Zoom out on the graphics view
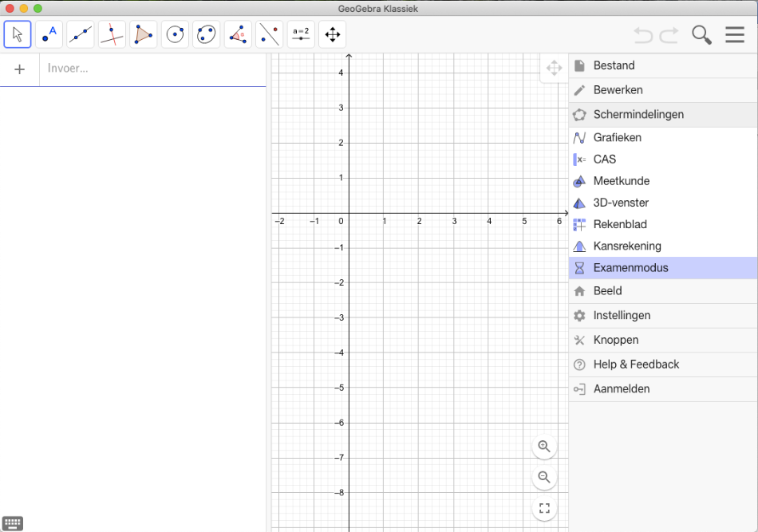The image size is (758, 532). pyautogui.click(x=544, y=477)
